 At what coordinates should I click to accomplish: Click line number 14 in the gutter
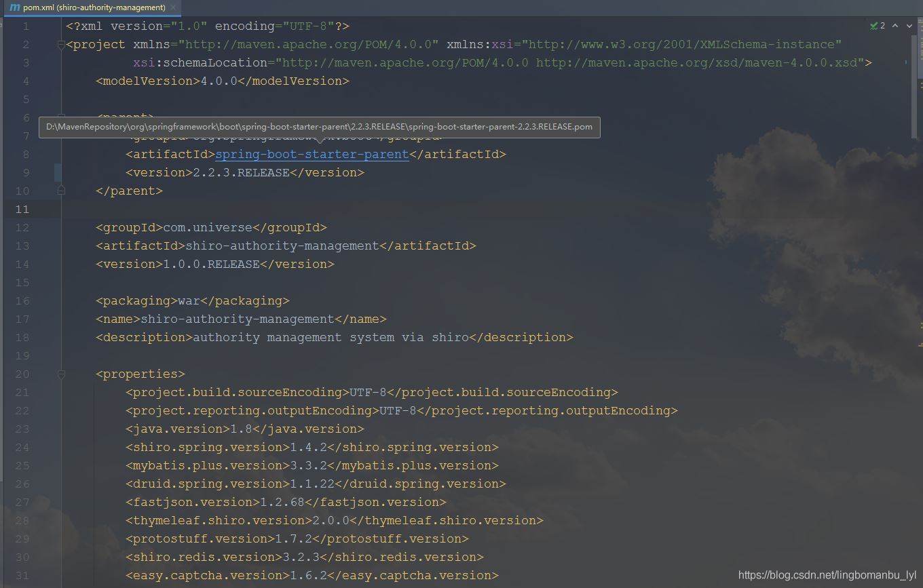[x=22, y=264]
